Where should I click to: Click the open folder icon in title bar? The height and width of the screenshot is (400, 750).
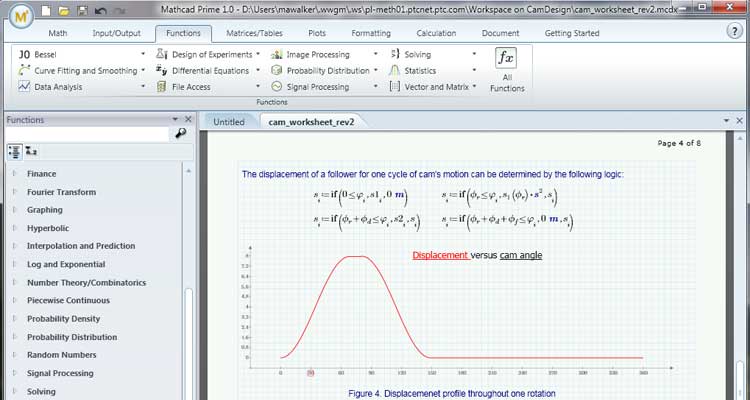64,11
